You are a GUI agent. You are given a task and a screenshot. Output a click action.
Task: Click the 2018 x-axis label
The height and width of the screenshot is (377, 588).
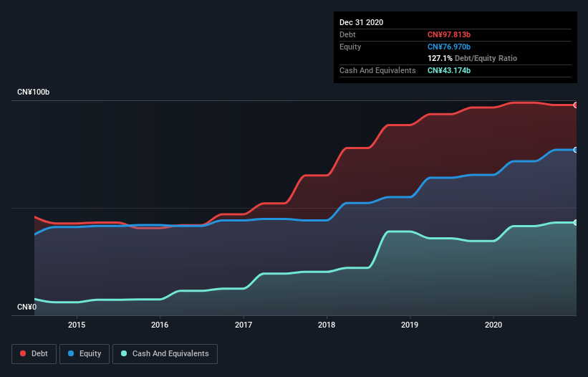tap(327, 325)
